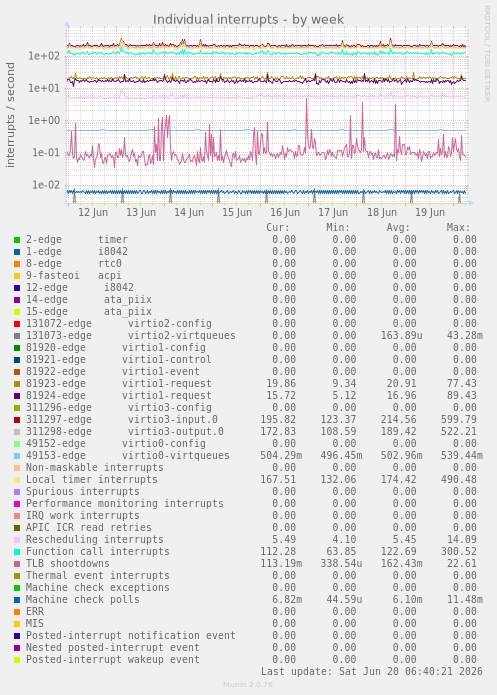Viewport: 497px width, 695px height.
Task: Click the swatch beside Local timer interrupts
Action: 17,480
